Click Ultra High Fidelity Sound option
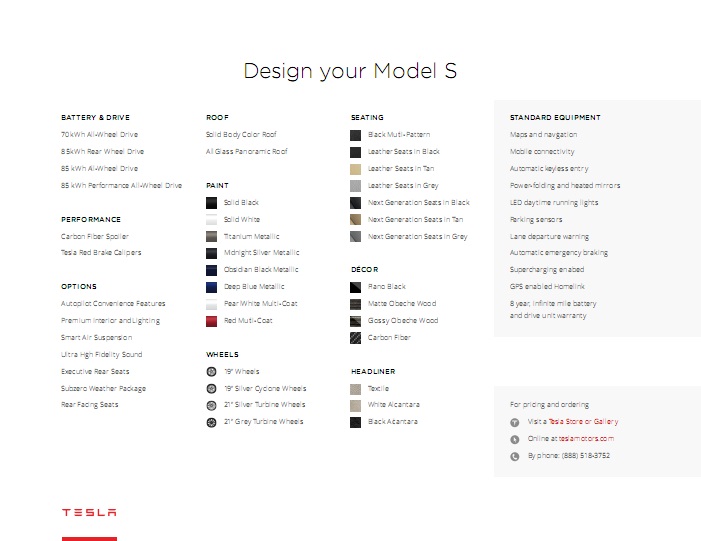The image size is (701, 541). pos(101,355)
